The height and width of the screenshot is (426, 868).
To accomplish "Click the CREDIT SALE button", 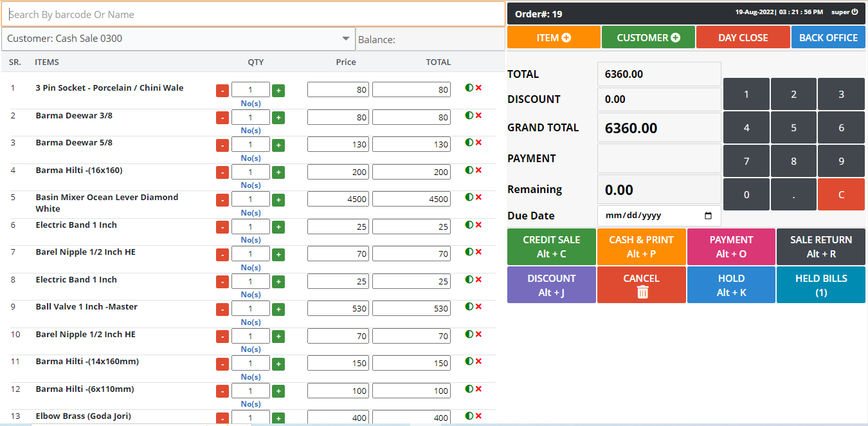I will click(x=551, y=246).
